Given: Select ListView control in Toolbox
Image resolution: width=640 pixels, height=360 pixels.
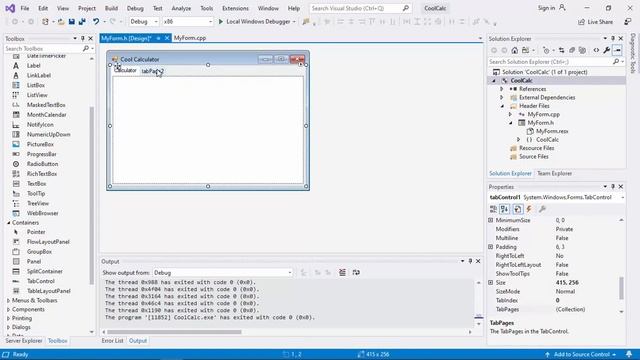Looking at the screenshot, I should tap(37, 95).
